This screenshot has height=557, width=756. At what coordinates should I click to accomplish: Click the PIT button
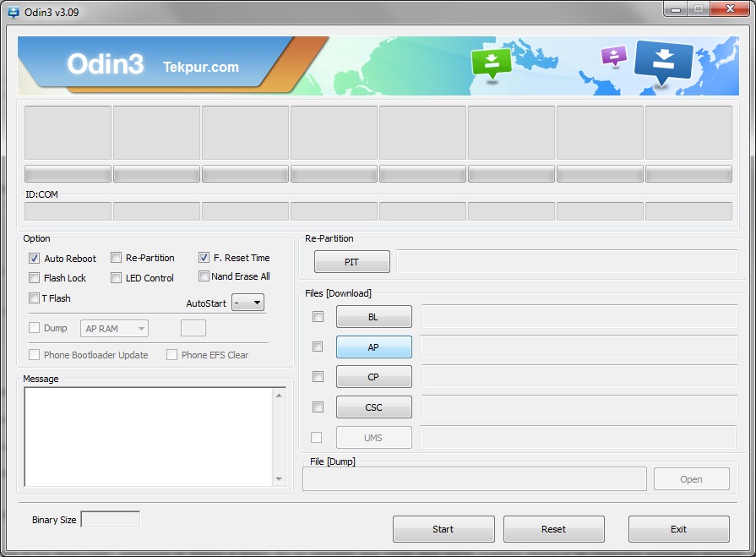coord(352,262)
